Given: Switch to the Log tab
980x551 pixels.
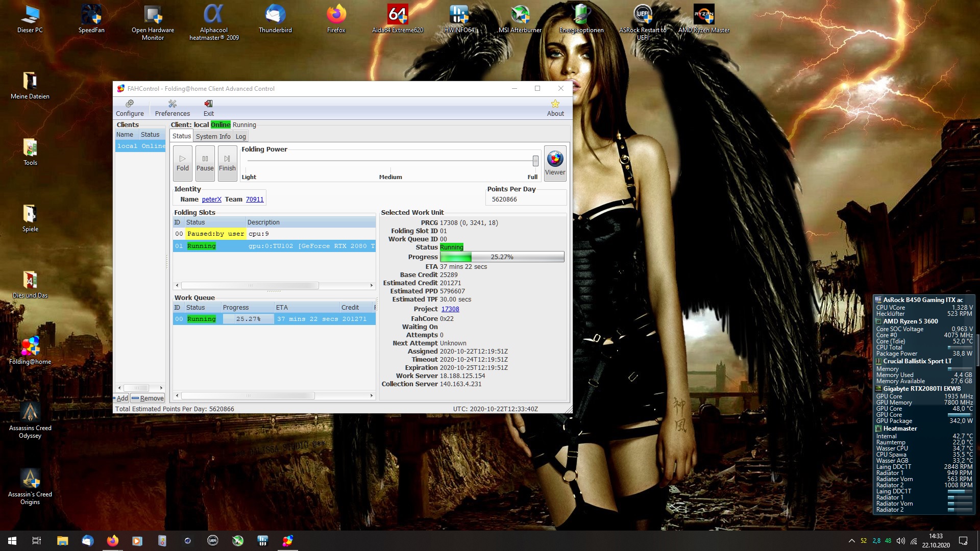Looking at the screenshot, I should click(240, 136).
